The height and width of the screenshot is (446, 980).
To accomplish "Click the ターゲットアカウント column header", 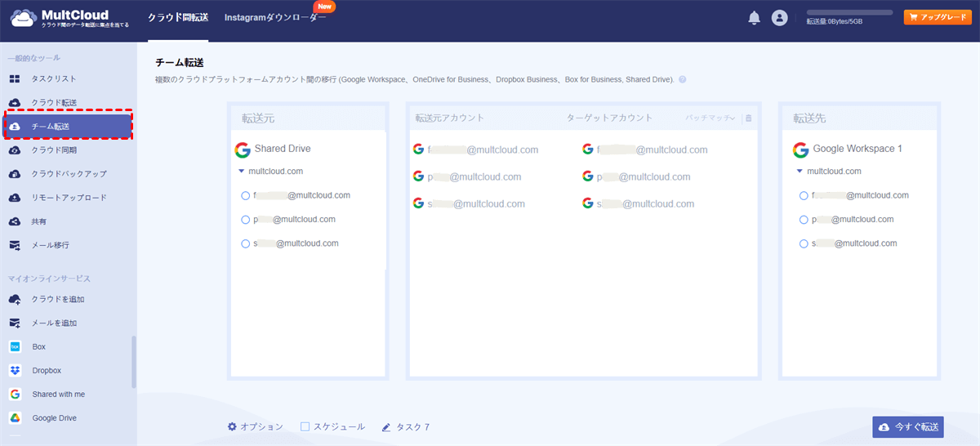I will pos(609,118).
